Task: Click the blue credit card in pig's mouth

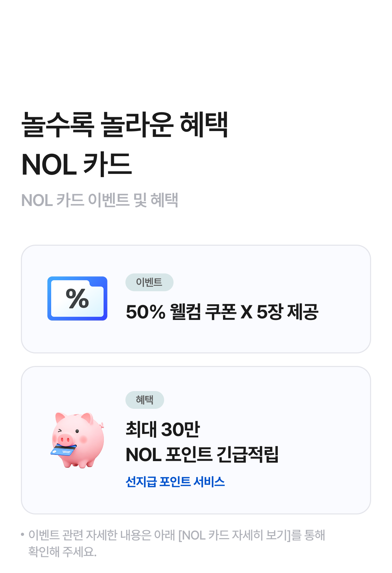Action: 63,450
